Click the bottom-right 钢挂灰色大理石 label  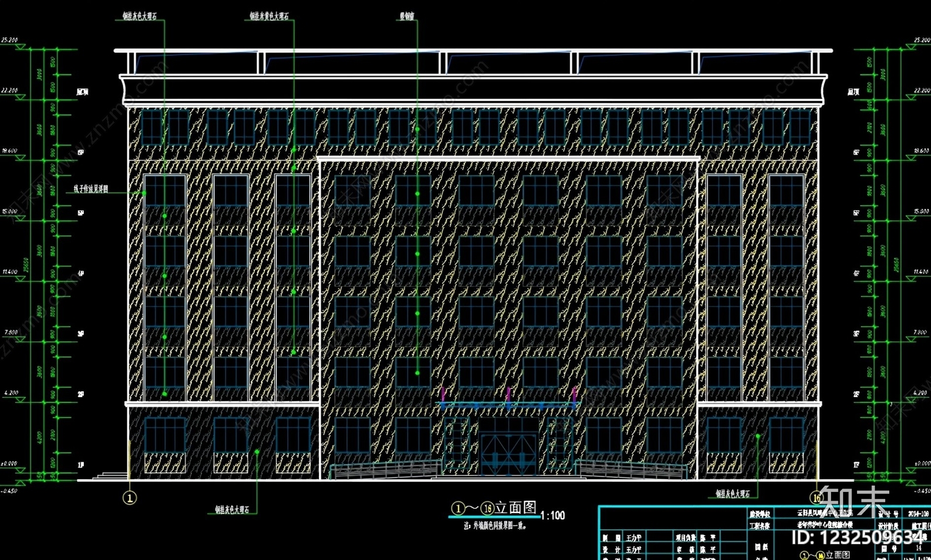733,494
